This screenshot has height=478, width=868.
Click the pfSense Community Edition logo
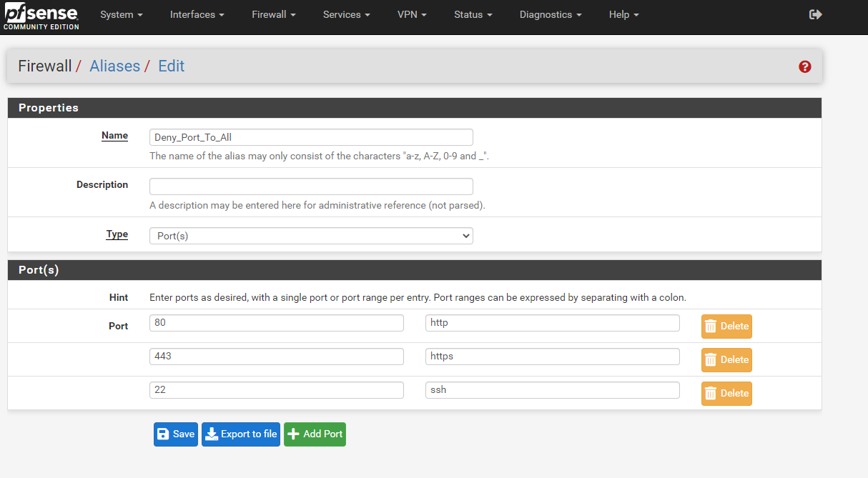click(40, 16)
